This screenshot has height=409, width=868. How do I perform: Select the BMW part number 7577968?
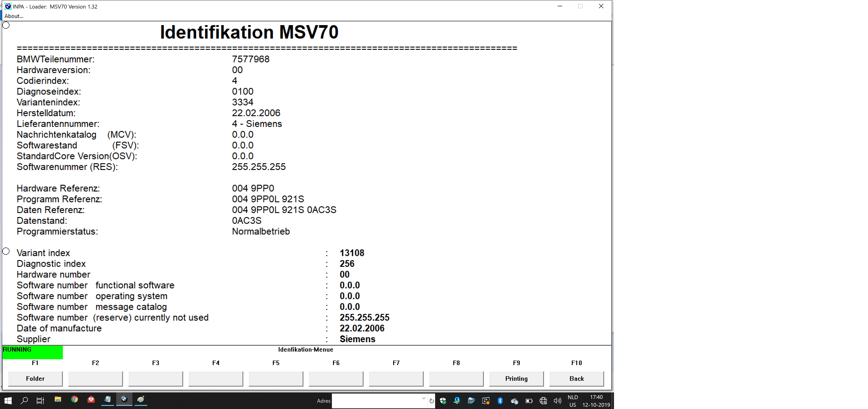point(251,59)
